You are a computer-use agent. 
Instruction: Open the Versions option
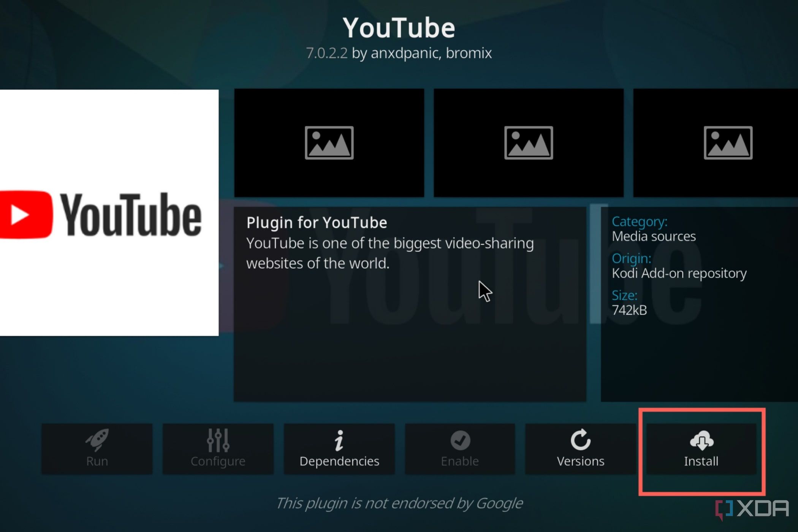[580, 449]
